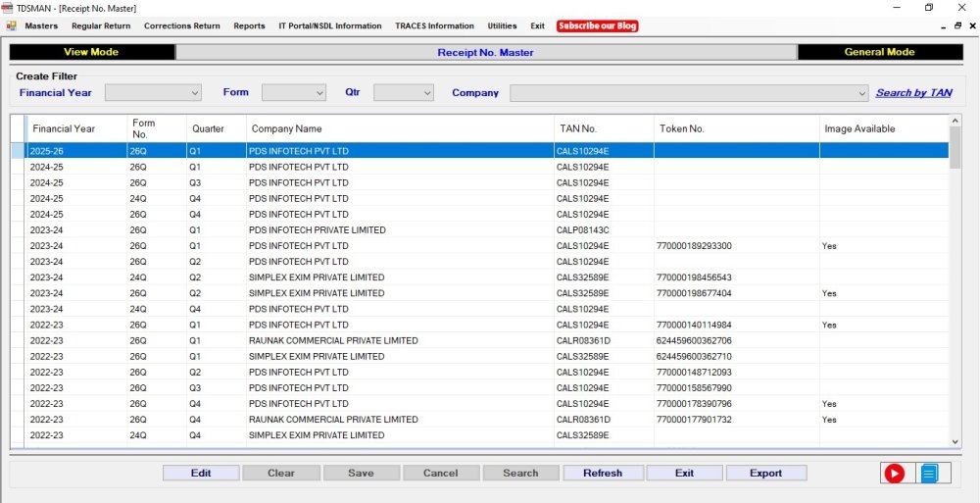Viewport: 980px width, 503px height.
Task: Click token number 770000177901732
Action: pos(694,420)
